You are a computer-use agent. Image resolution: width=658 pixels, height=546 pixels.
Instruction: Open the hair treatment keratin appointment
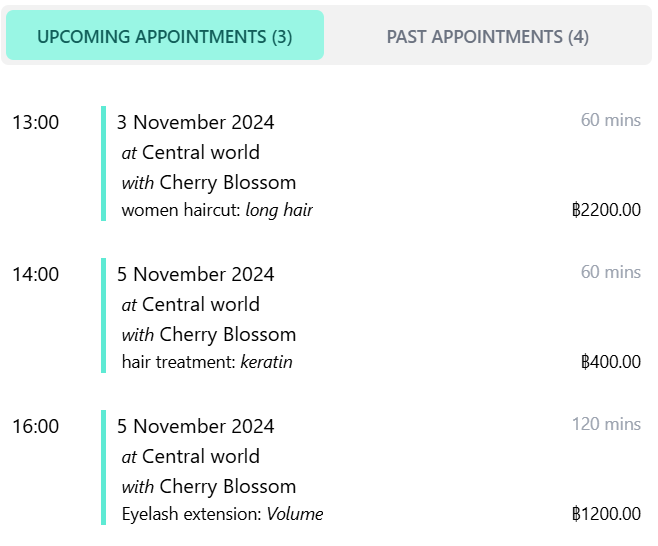click(207, 362)
